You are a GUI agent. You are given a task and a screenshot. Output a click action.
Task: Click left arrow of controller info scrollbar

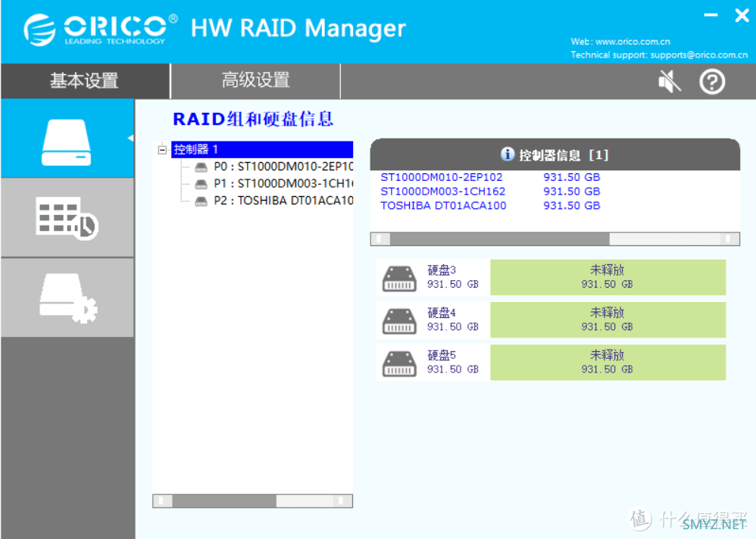tap(380, 239)
